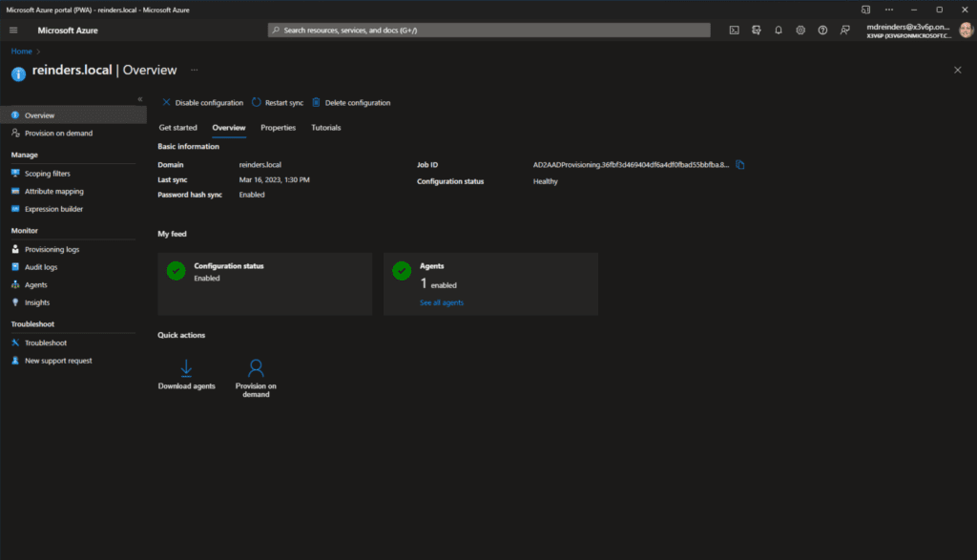This screenshot has width=977, height=560.
Task: Close the reinders.local blade
Action: pos(958,70)
